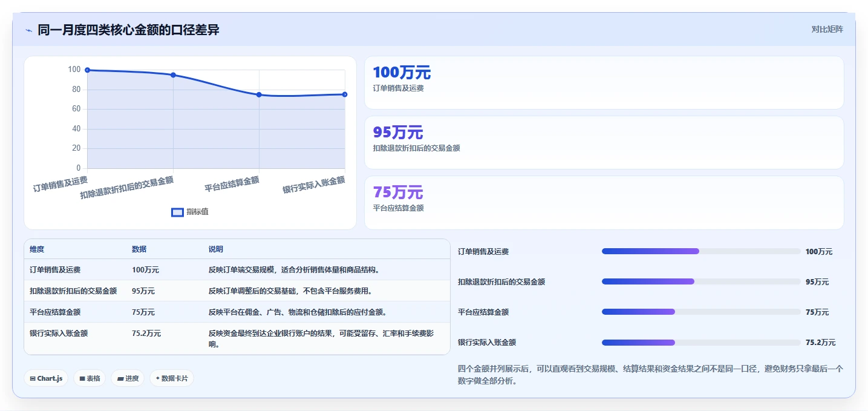Open the 75万元 data card
This screenshot has width=868, height=411.
[x=604, y=202]
